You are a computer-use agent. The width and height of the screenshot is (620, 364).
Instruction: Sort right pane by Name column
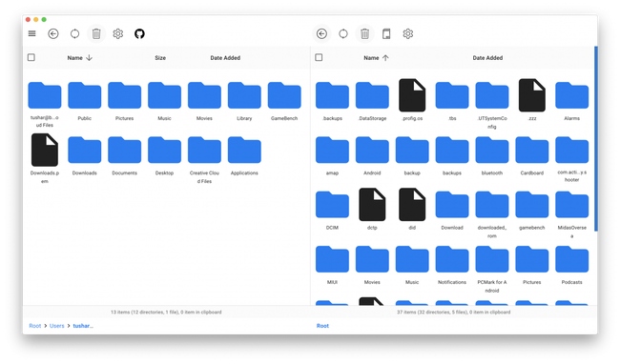click(x=376, y=57)
